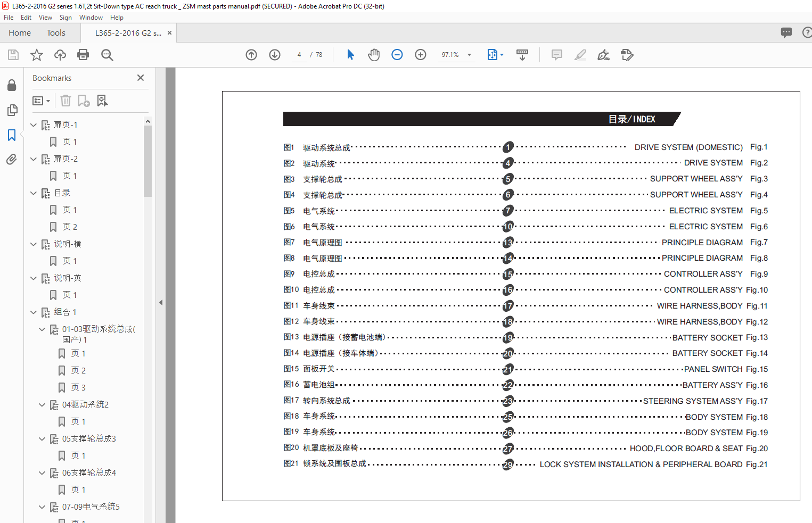
Task: Click the bookmarks panel scrollbar
Action: (147, 162)
